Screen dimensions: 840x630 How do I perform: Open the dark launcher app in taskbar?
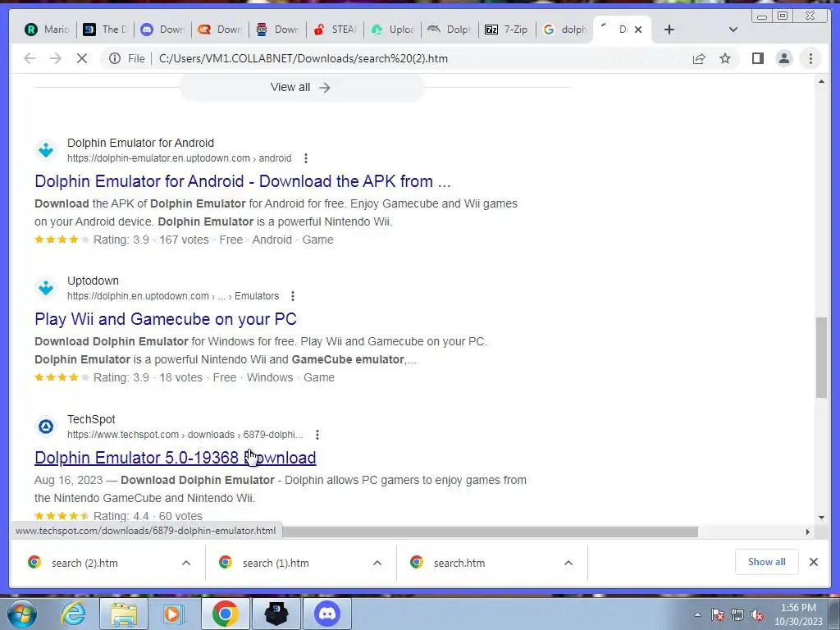tap(276, 614)
